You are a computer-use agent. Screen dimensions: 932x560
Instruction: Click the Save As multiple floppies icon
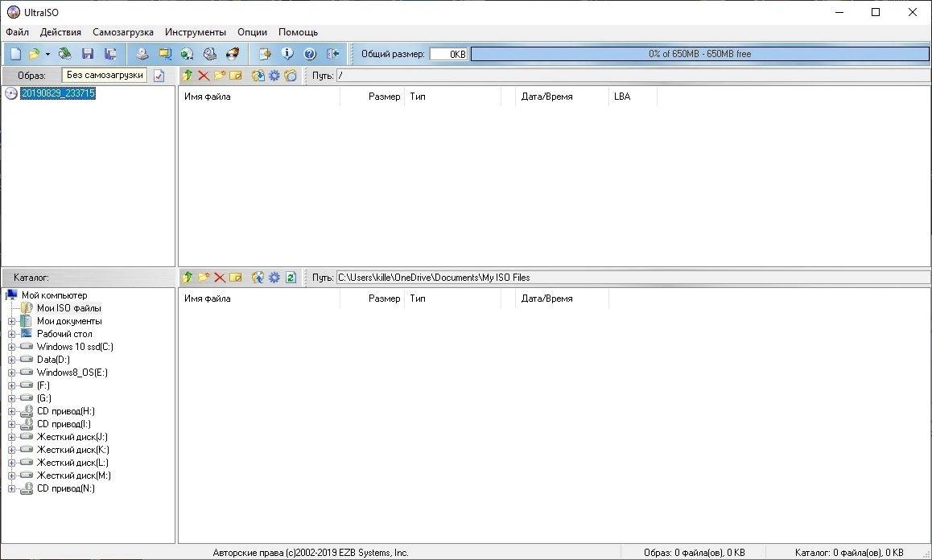pyautogui.click(x=110, y=54)
